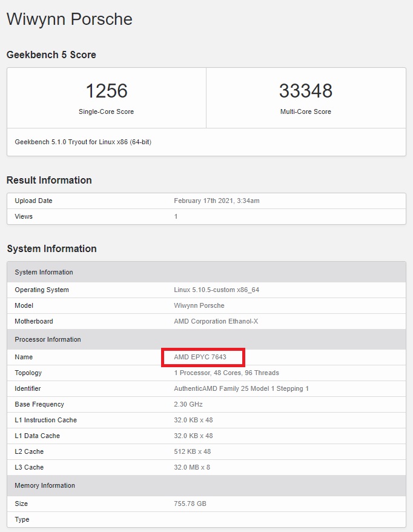Click the highlighted AMD EPYC 7643 name

(x=200, y=357)
